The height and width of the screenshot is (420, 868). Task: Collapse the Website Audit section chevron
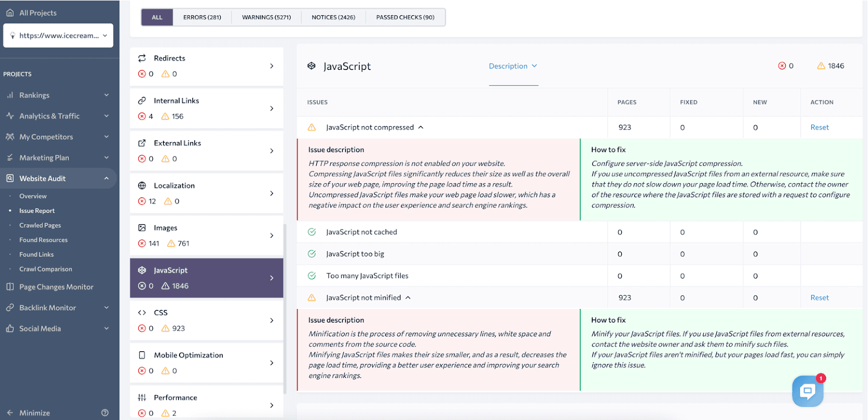pyautogui.click(x=106, y=178)
